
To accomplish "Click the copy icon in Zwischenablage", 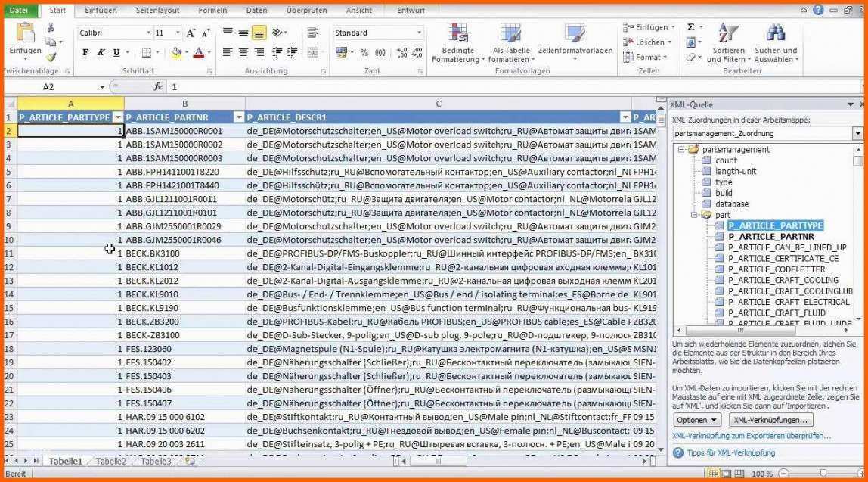I will tap(51, 42).
